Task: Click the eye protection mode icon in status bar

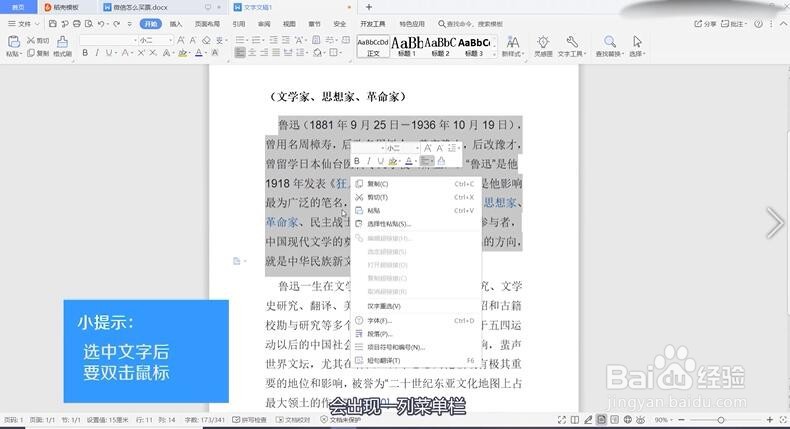Action: click(x=640, y=419)
